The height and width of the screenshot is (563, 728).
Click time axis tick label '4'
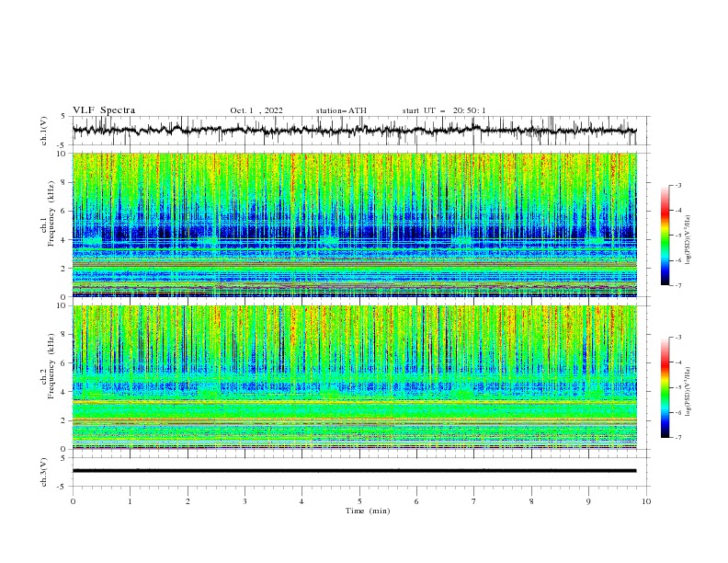point(301,501)
